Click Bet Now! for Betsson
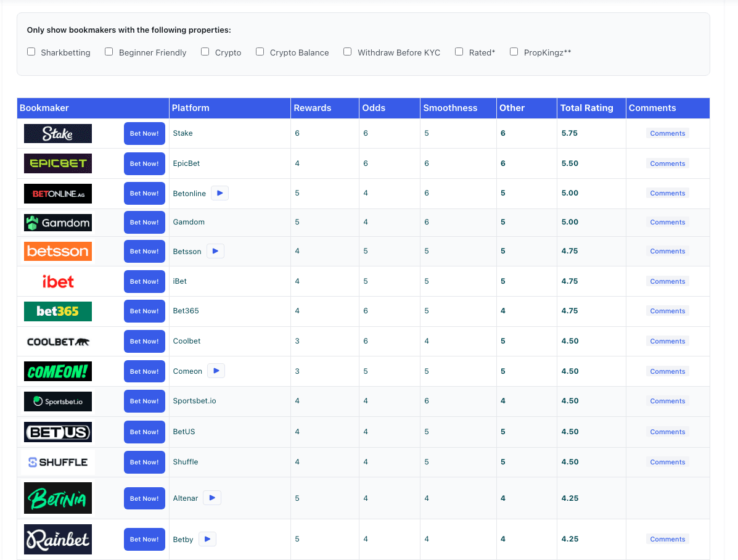This screenshot has height=560, width=738. click(144, 251)
